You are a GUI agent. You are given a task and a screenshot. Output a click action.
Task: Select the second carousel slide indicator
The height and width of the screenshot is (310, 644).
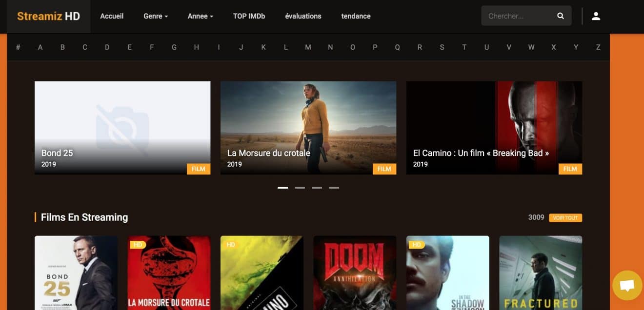(x=300, y=188)
